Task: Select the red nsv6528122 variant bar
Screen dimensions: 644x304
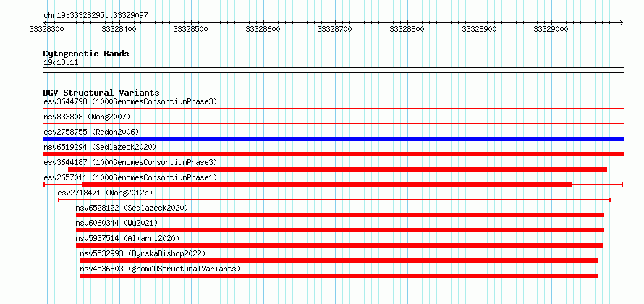Action: coord(339,215)
